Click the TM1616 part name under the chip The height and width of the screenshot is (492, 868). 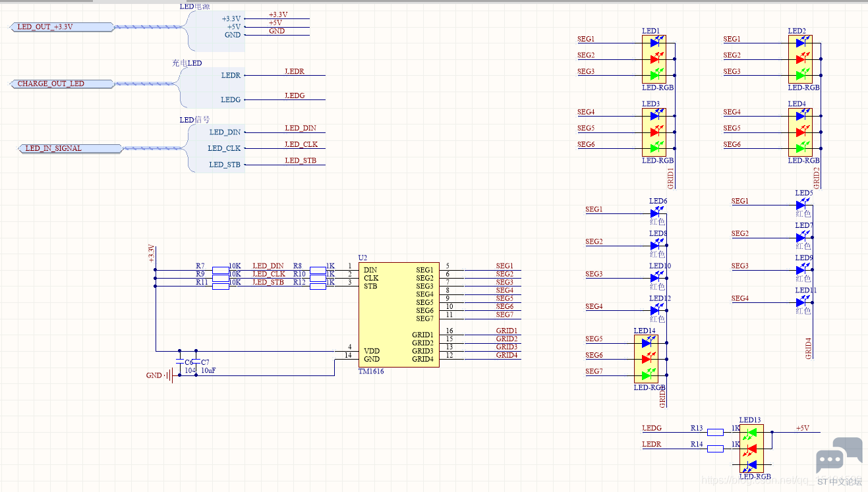coord(371,372)
